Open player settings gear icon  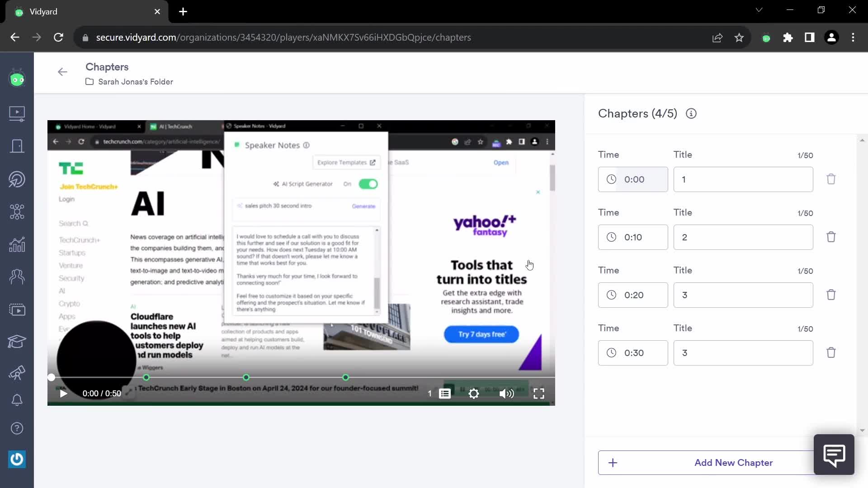click(473, 394)
